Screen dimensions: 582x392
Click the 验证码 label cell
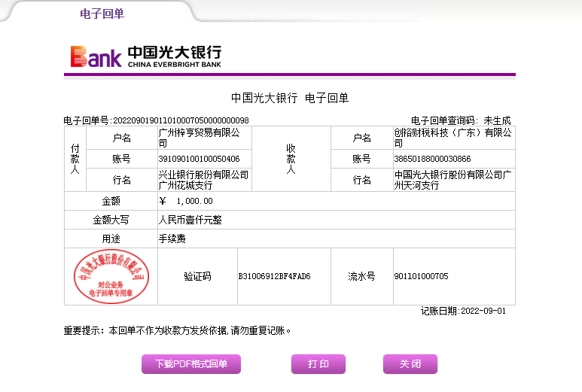pyautogui.click(x=197, y=276)
